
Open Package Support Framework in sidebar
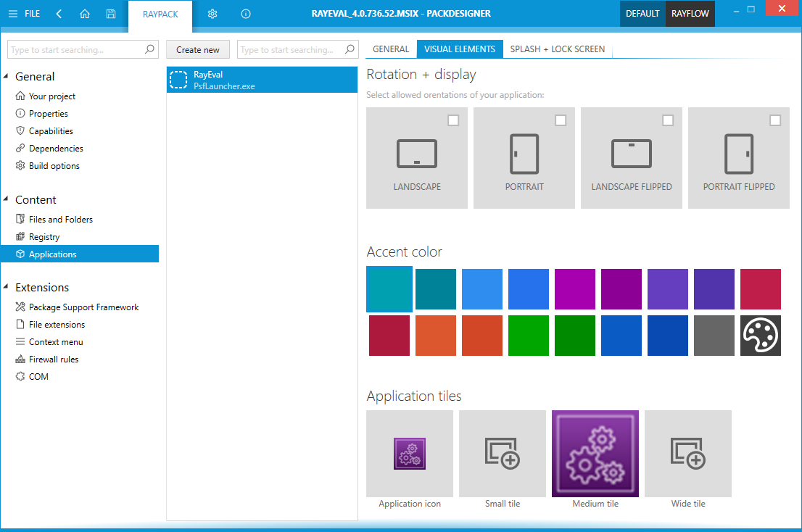(83, 307)
